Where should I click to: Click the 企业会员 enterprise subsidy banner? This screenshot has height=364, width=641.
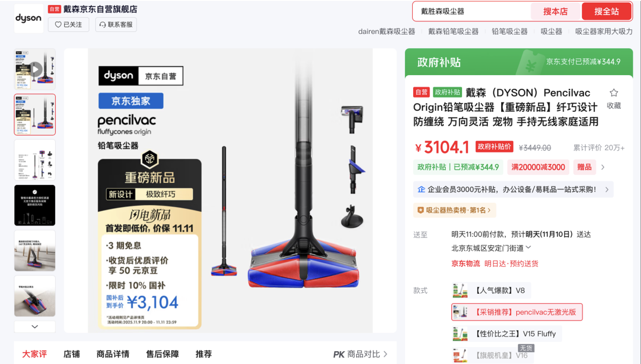click(x=513, y=189)
